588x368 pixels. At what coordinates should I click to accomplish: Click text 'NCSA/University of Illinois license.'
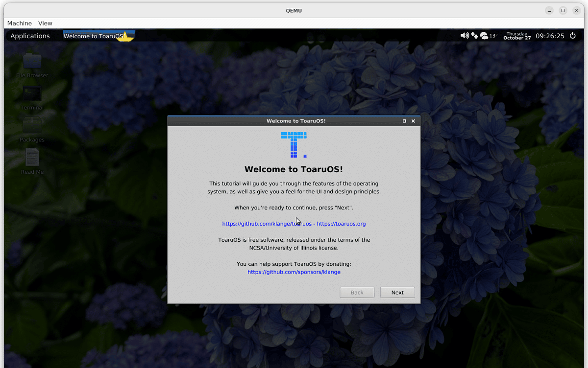tap(294, 248)
